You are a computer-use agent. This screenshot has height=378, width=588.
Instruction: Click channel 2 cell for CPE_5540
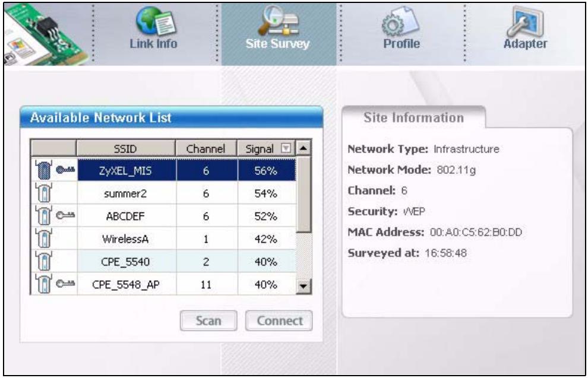pos(206,262)
